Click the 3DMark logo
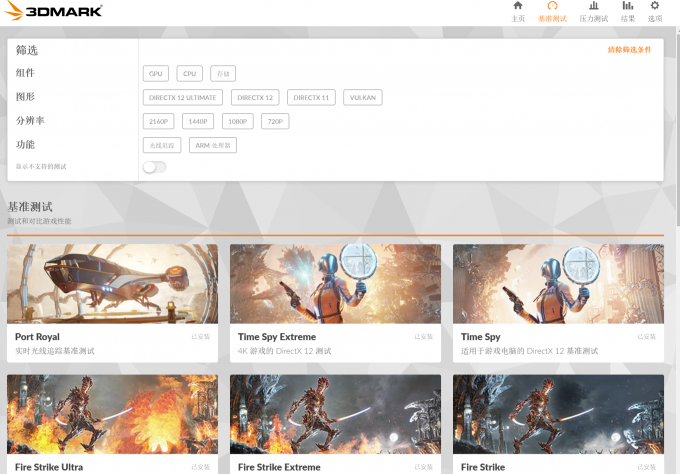Image resolution: width=680 pixels, height=474 pixels. [x=53, y=10]
